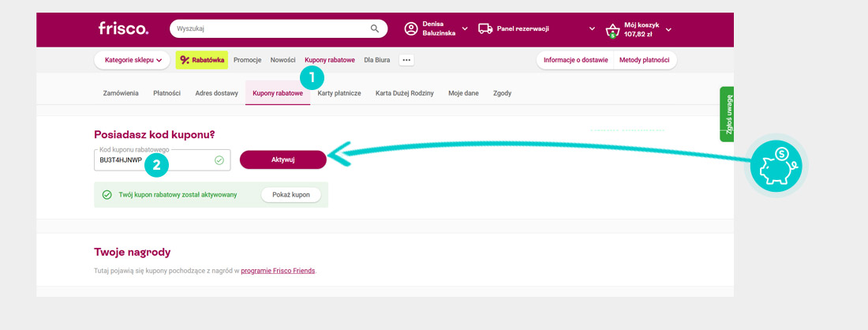Viewport: 868px width, 330px height.
Task: Expand the Denisa Baluzinska account menu
Action: pos(465,29)
